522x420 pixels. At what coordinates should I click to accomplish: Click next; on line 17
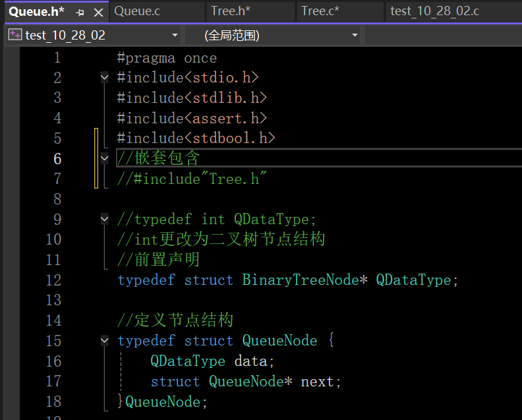click(321, 382)
